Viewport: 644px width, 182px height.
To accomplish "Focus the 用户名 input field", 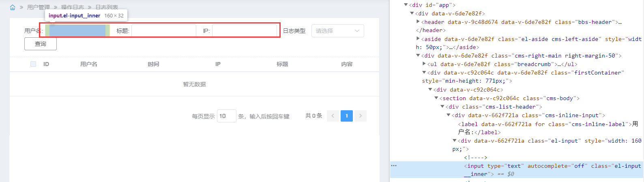I will click(x=77, y=31).
